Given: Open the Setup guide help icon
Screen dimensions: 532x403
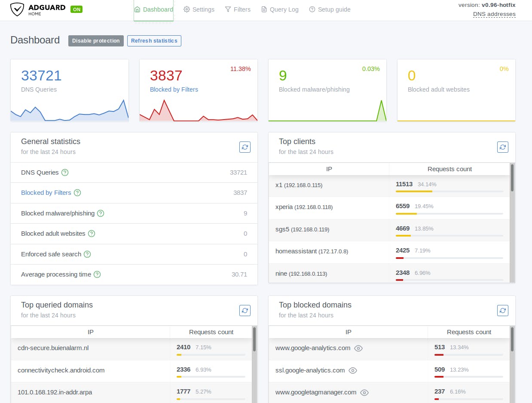Looking at the screenshot, I should (x=312, y=9).
